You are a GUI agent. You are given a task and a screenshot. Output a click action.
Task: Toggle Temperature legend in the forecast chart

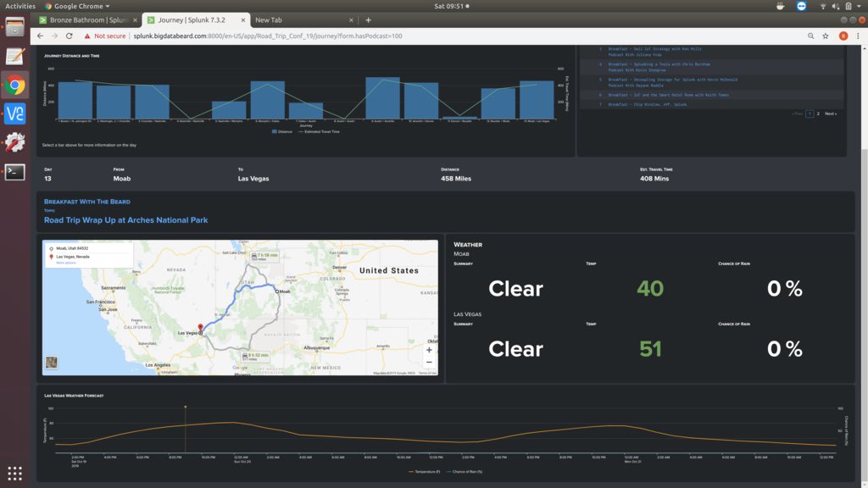[x=424, y=472]
